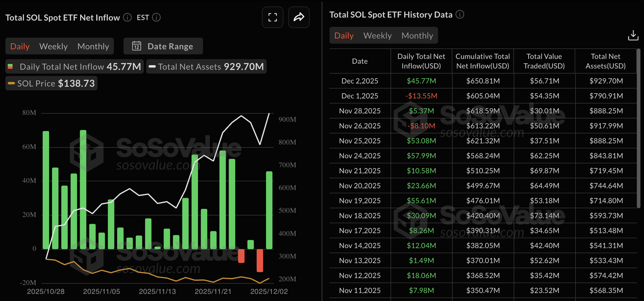Switch chart view to Monthly

93,46
